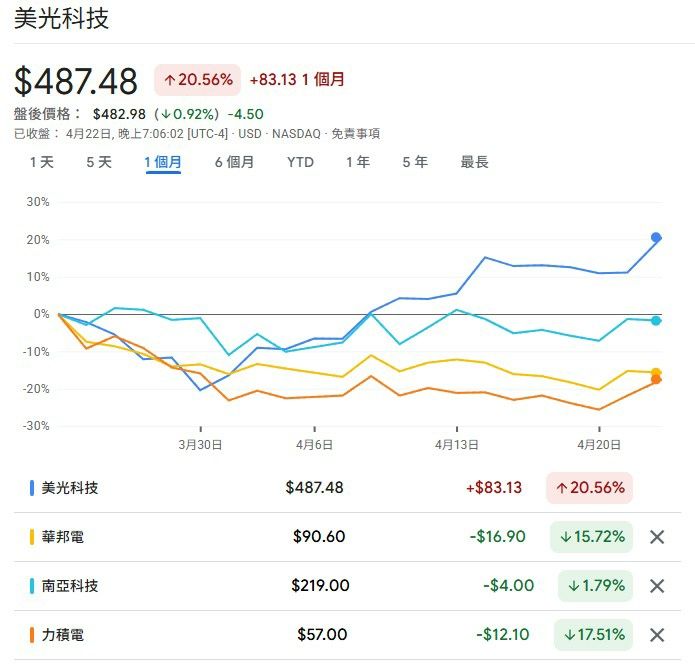Show the YTD chart range
This screenshot has height=672, width=695.
pos(300,162)
